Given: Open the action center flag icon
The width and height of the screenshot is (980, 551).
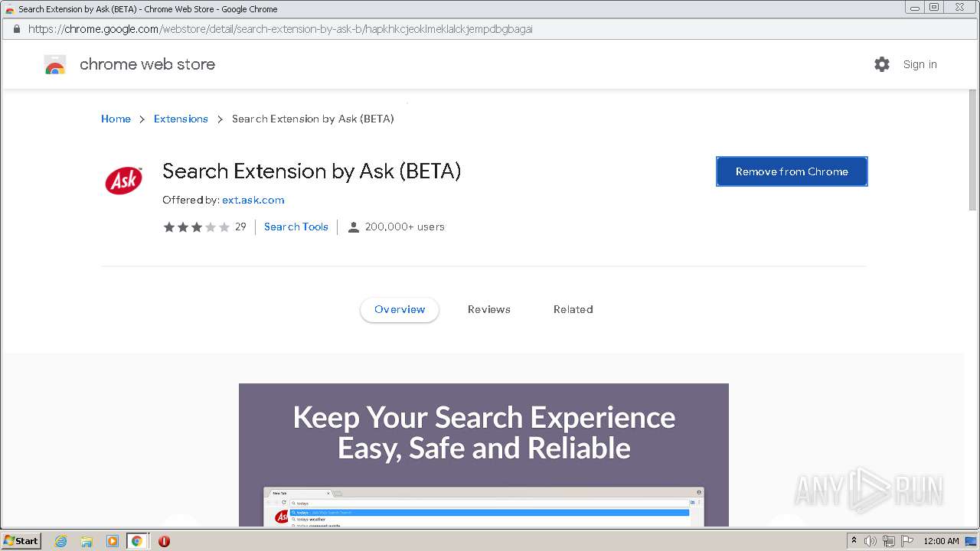Looking at the screenshot, I should coord(907,541).
